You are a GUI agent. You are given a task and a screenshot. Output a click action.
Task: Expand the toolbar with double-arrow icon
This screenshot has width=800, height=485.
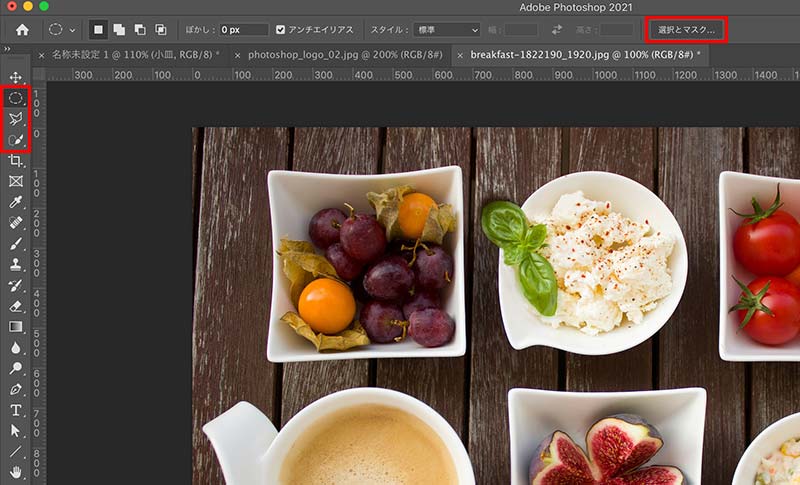point(8,48)
